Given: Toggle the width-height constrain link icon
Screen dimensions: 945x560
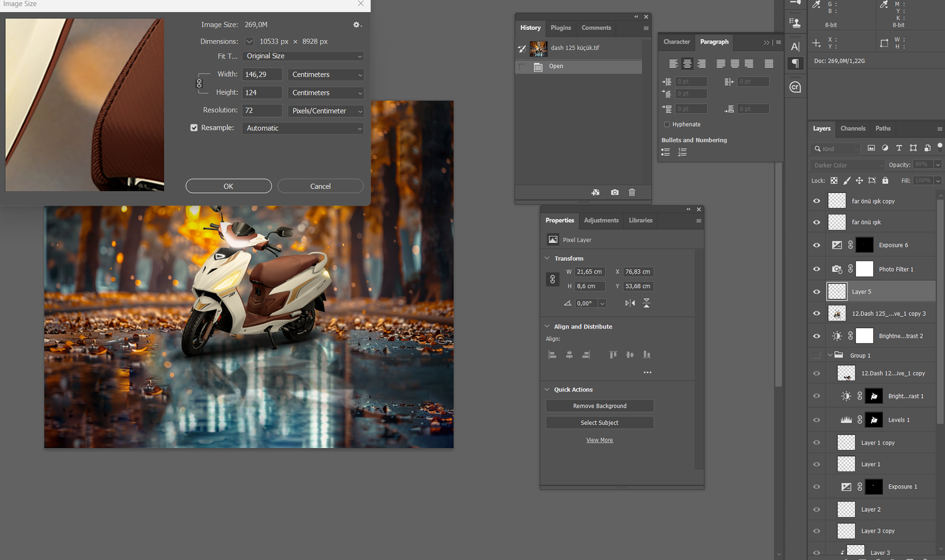Looking at the screenshot, I should 199,83.
